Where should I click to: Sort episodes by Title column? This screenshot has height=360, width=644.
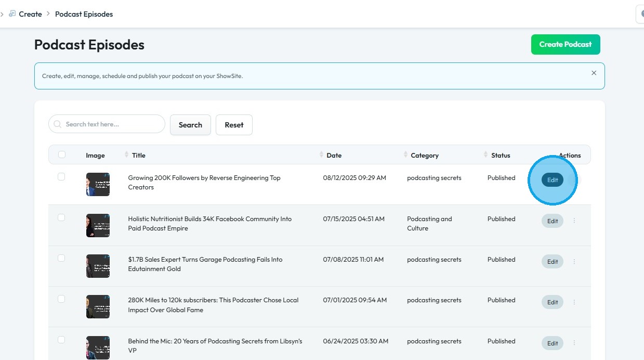pos(126,155)
